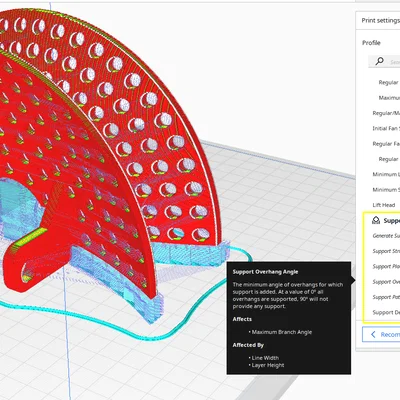Click Maximum Branch Angle in the tooltip

click(282, 332)
